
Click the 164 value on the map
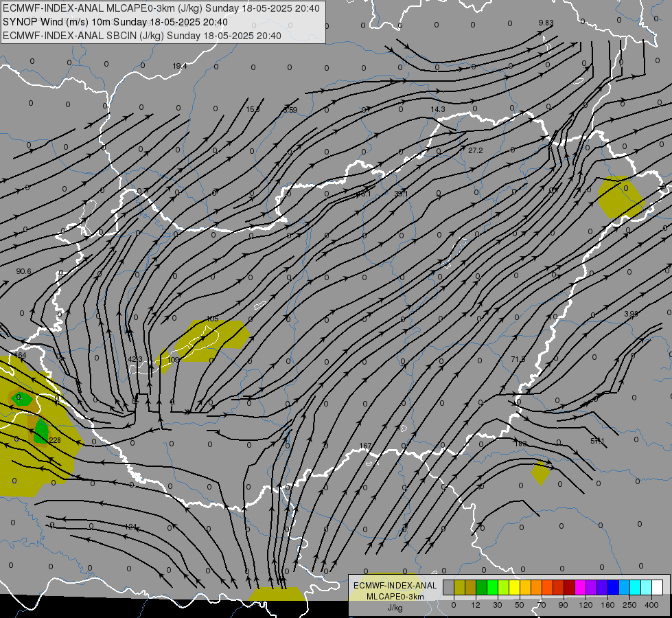point(20,355)
